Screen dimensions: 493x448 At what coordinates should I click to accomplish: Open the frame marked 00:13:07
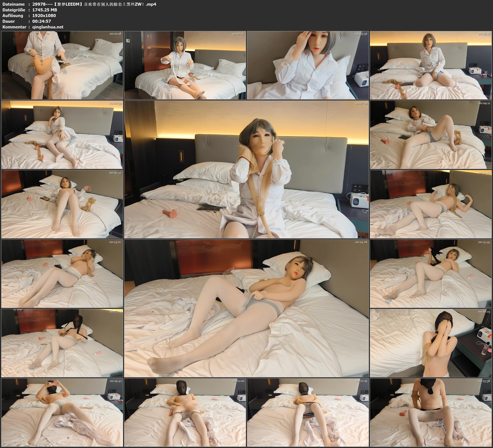click(x=62, y=274)
